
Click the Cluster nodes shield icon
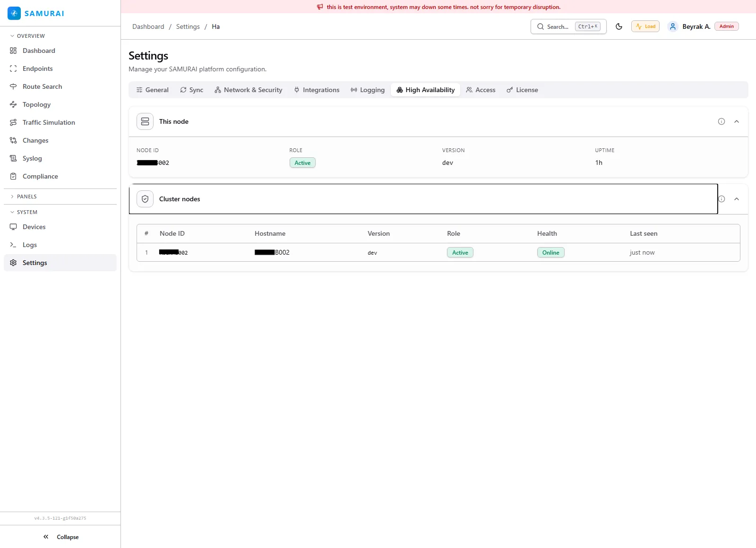click(145, 199)
